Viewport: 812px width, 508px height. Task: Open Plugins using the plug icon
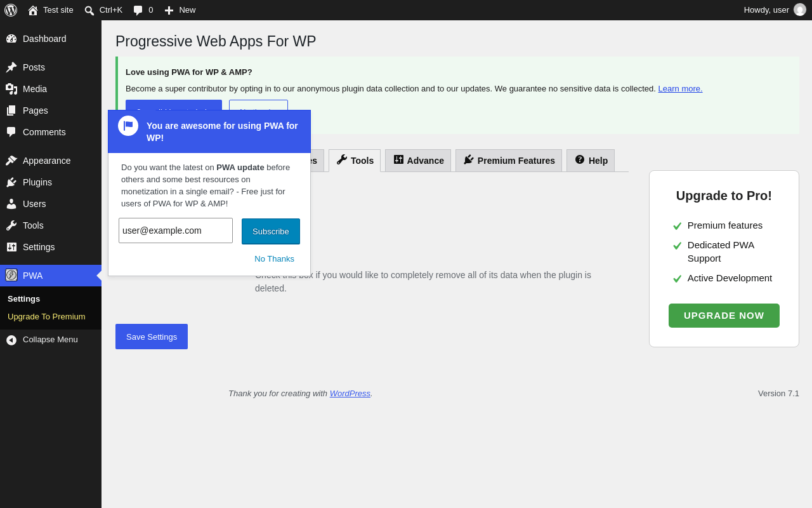pos(11,182)
